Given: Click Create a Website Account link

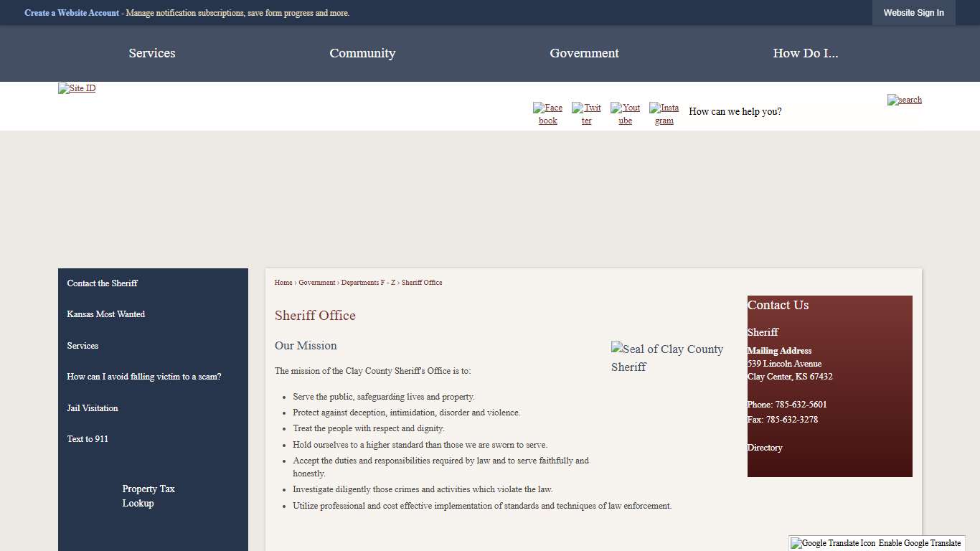Looking at the screenshot, I should (72, 13).
